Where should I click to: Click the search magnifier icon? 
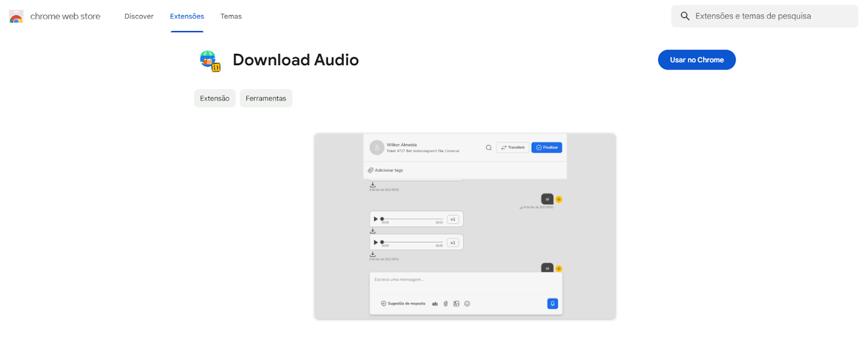(685, 16)
